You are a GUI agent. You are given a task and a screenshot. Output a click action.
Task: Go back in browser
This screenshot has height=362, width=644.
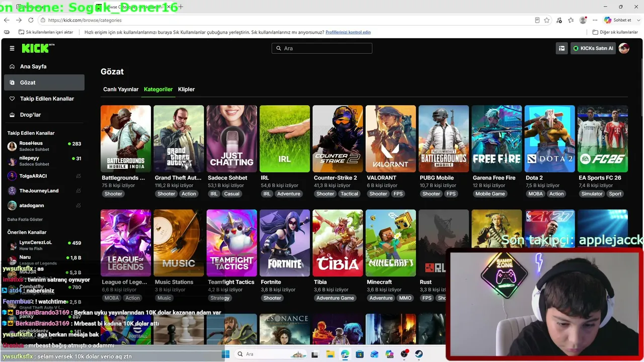click(7, 20)
